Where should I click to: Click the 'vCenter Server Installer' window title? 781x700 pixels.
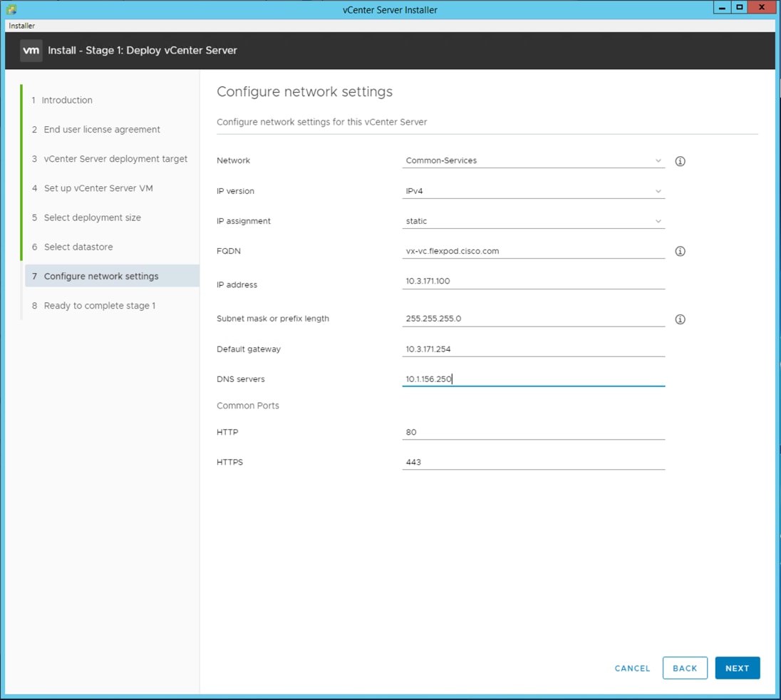(390, 10)
